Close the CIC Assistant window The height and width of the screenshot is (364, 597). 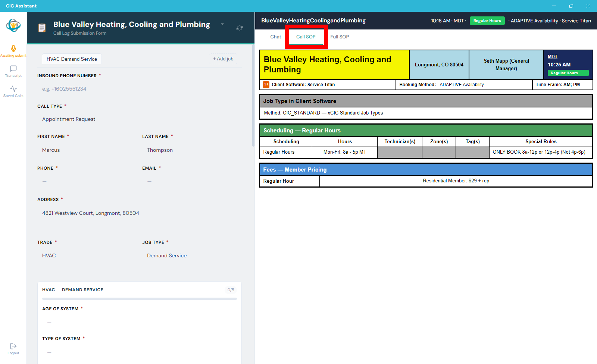[588, 6]
